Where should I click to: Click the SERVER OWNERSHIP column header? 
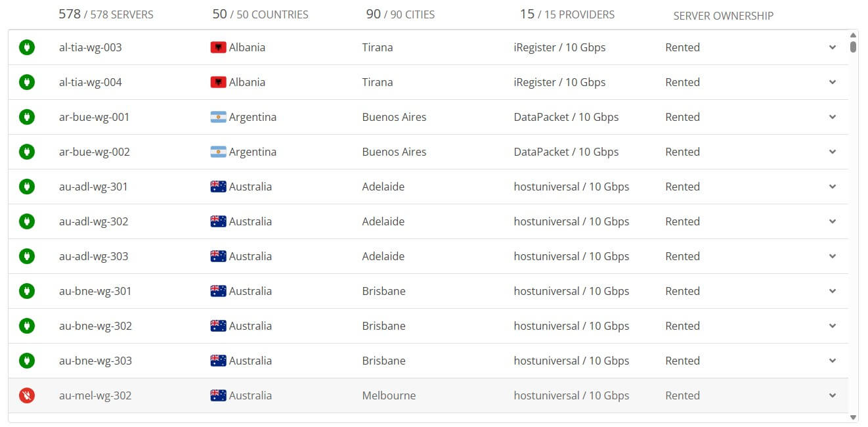pos(722,15)
